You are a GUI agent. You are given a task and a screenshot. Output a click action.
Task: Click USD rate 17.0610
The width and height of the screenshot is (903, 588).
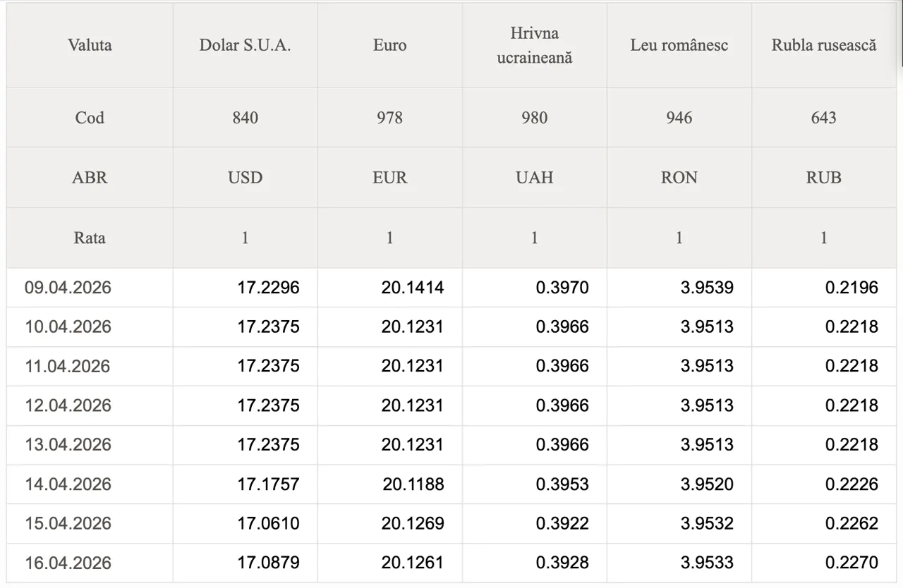pyautogui.click(x=268, y=523)
